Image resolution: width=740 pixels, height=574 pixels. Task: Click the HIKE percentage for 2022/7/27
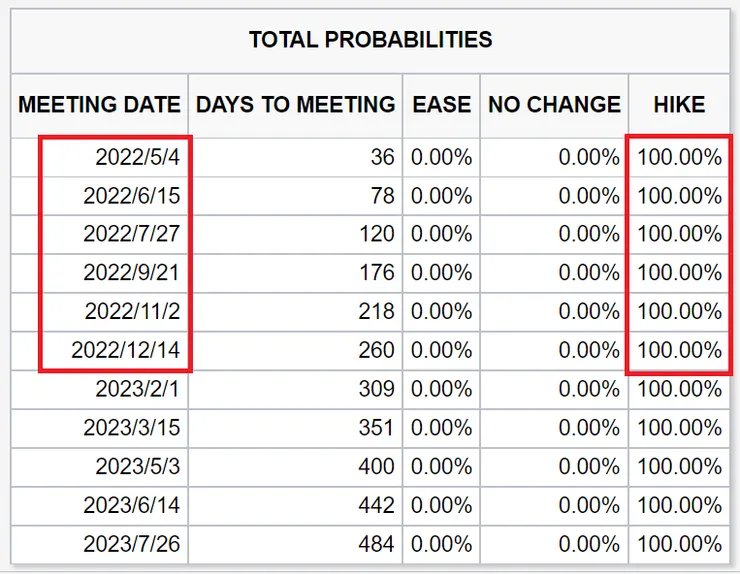[679, 234]
